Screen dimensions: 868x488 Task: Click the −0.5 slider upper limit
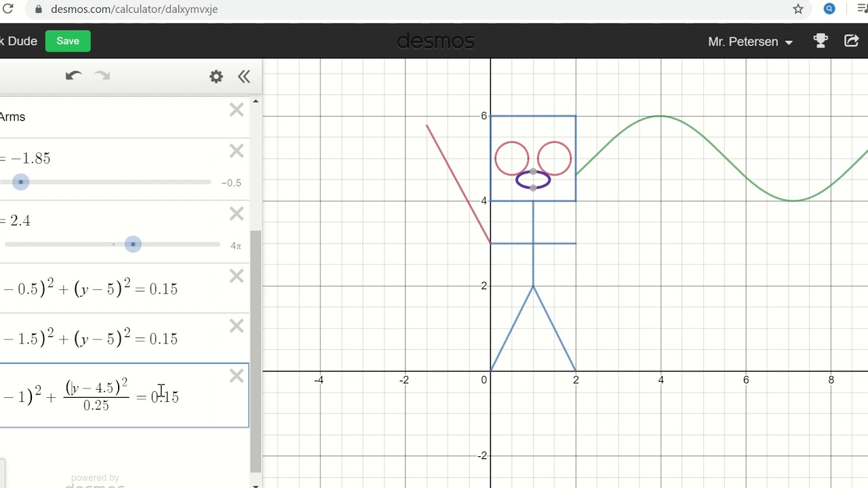tap(231, 183)
